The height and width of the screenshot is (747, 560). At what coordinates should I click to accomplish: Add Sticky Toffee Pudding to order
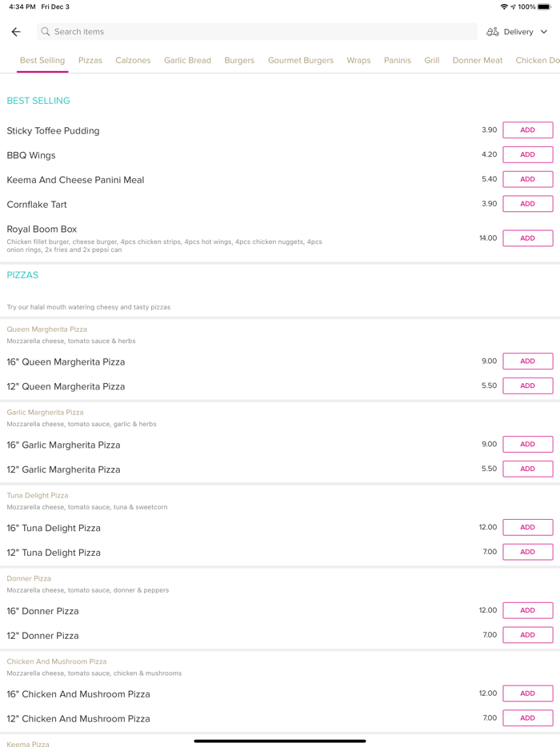527,130
